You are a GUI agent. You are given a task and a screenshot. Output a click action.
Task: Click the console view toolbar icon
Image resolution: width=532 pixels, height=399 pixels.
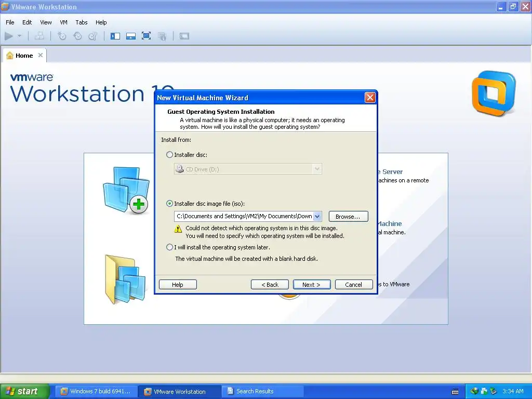pyautogui.click(x=184, y=36)
